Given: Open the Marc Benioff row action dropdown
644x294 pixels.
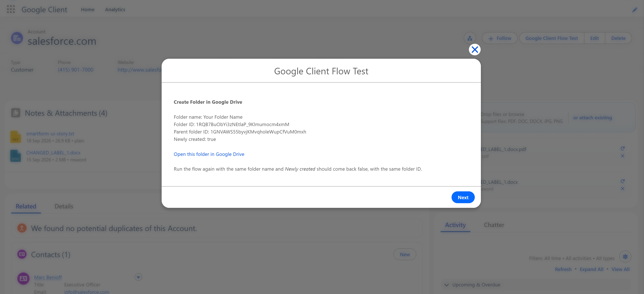Looking at the screenshot, I should pos(138,277).
